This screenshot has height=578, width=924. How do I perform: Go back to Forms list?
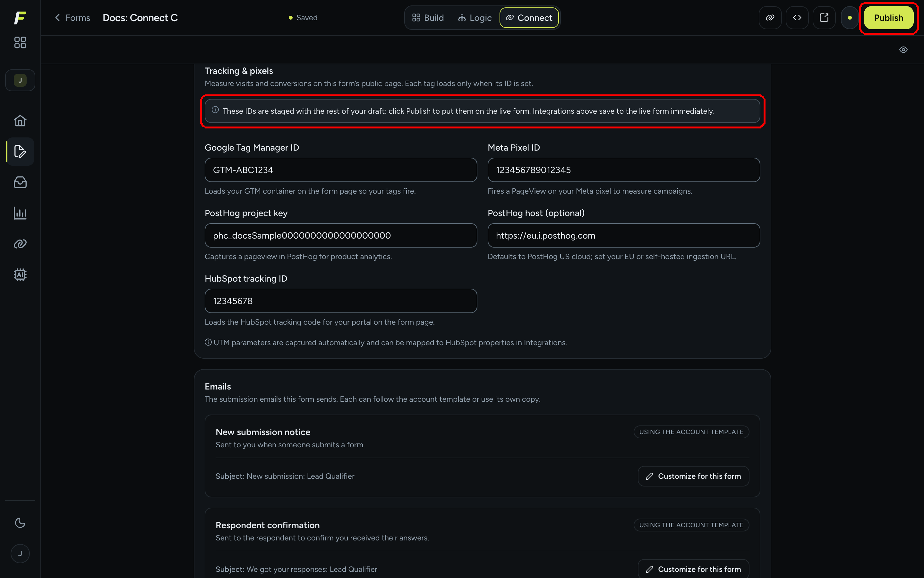[x=73, y=18]
